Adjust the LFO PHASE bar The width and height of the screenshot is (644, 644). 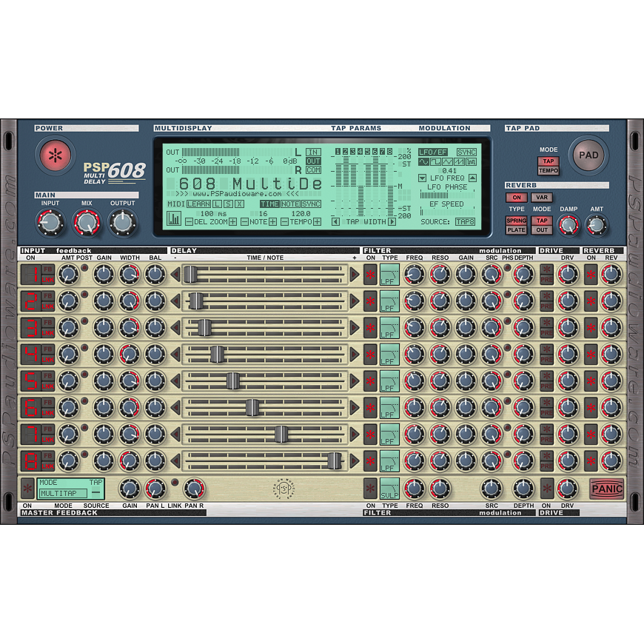click(x=447, y=195)
